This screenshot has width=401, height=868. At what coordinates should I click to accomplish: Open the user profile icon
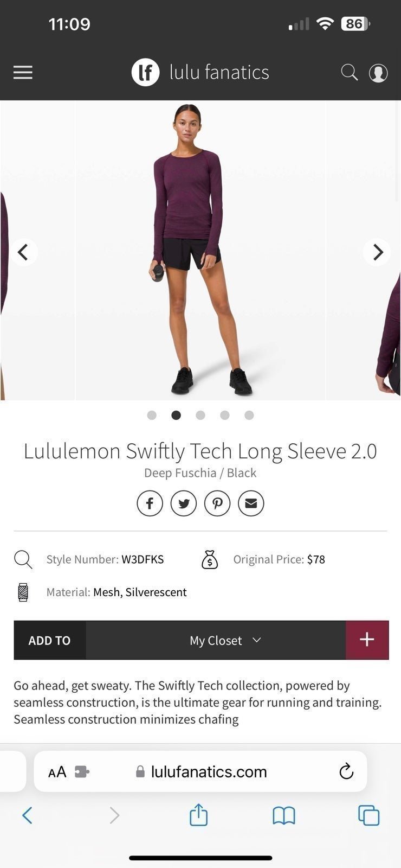pyautogui.click(x=378, y=73)
